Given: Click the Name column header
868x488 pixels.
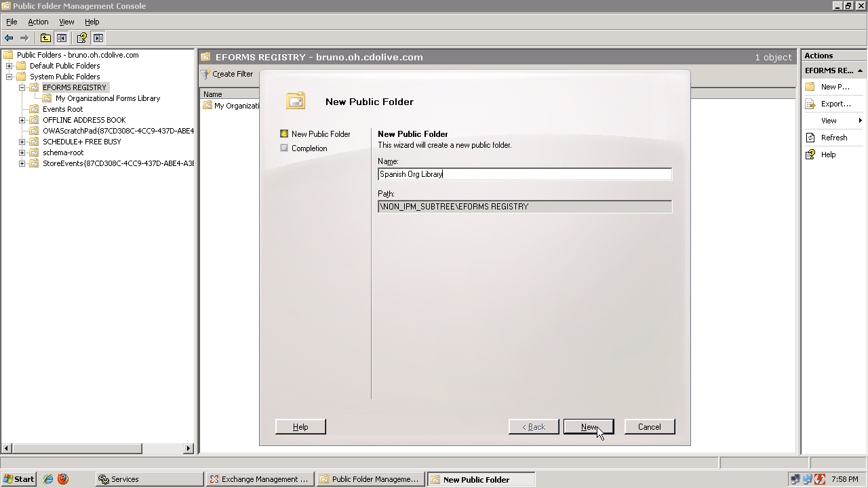Looking at the screenshot, I should 230,94.
